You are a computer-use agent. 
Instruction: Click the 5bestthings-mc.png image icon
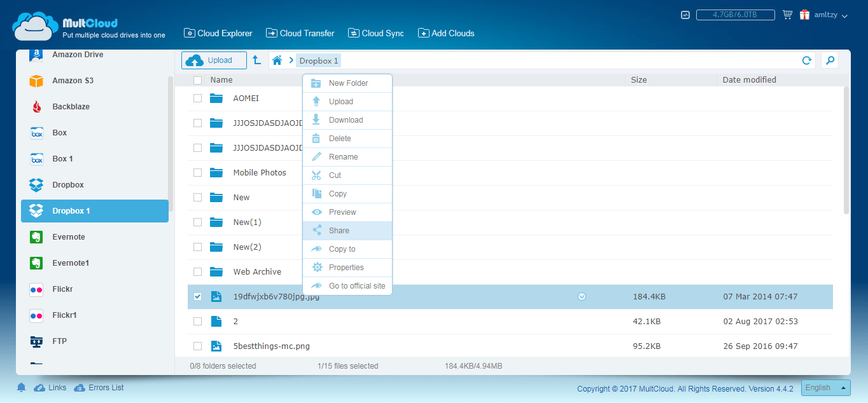pyautogui.click(x=216, y=346)
